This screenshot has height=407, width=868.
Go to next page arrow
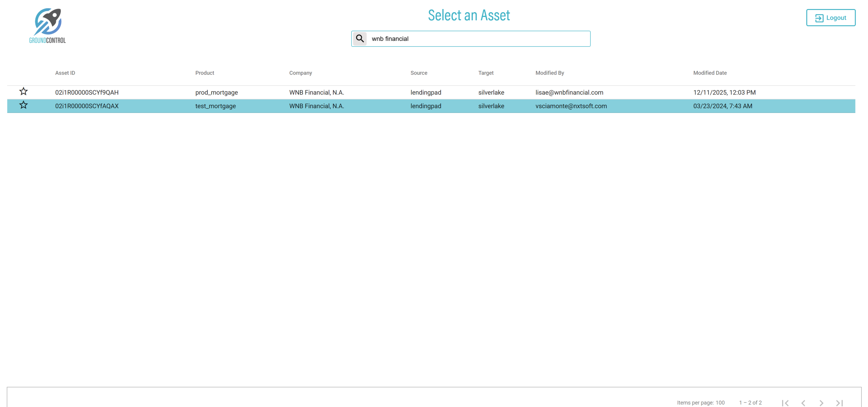click(x=821, y=402)
